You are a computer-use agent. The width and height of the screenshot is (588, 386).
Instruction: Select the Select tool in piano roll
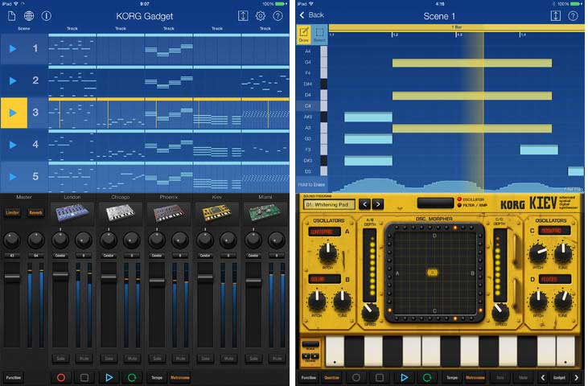point(319,35)
